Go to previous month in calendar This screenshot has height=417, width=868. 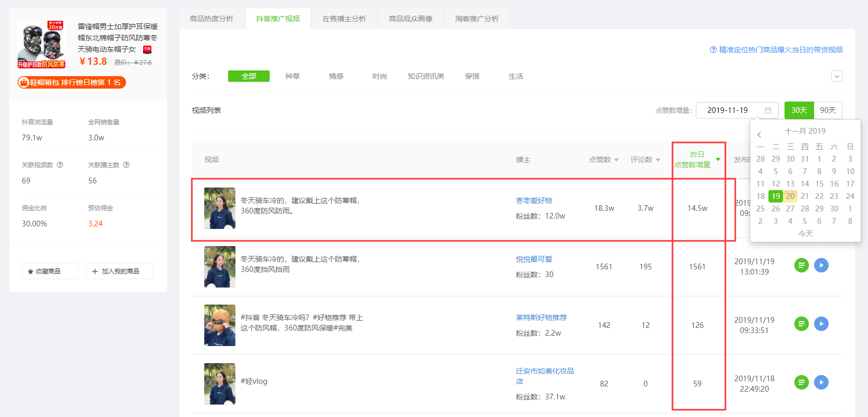(759, 135)
